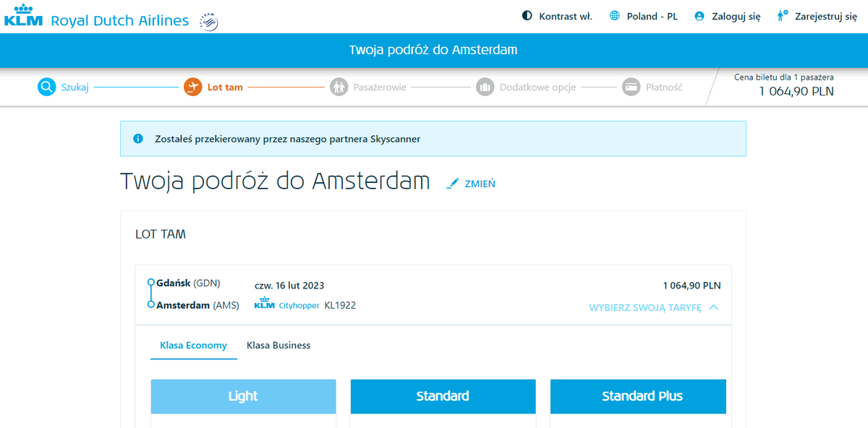This screenshot has width=868, height=428.
Task: Click the Płatność card step icon
Action: click(x=631, y=87)
